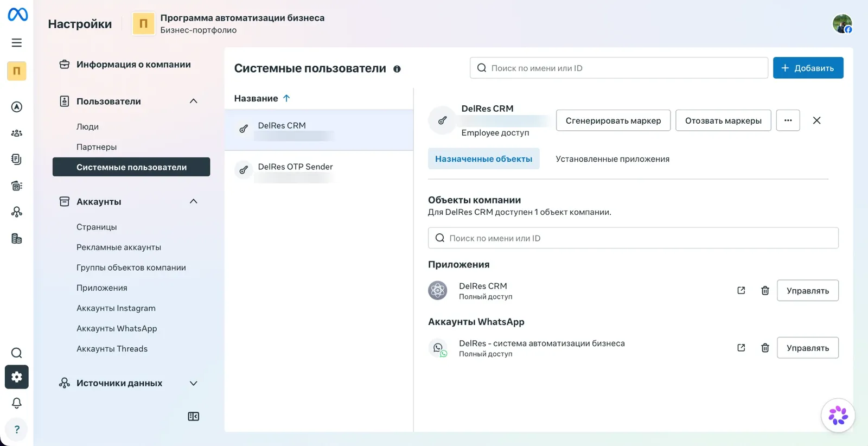Open the Программа автоматизации бизнеса portfolio switcher
Image resolution: width=868 pixels, height=446 pixels.
click(x=228, y=24)
